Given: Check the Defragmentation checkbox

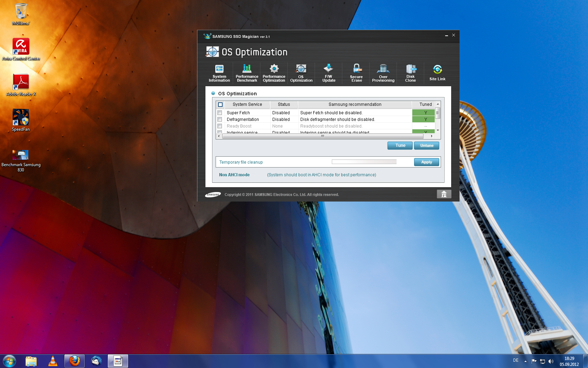Looking at the screenshot, I should tap(220, 120).
